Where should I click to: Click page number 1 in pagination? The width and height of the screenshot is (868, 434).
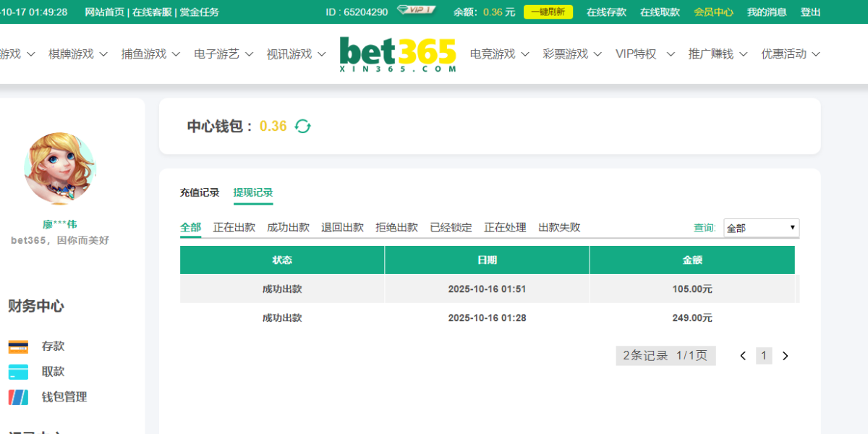765,356
